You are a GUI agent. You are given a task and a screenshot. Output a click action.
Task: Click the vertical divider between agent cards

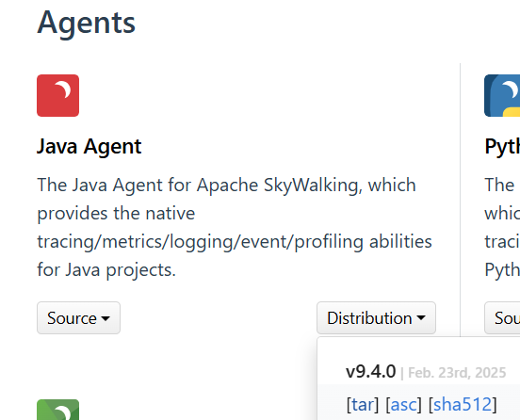coord(461,200)
